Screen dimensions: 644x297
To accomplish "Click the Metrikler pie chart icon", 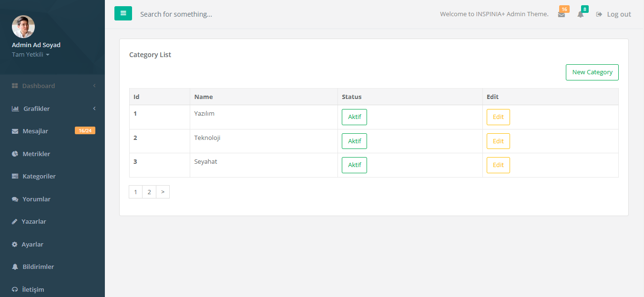I will click(15, 154).
